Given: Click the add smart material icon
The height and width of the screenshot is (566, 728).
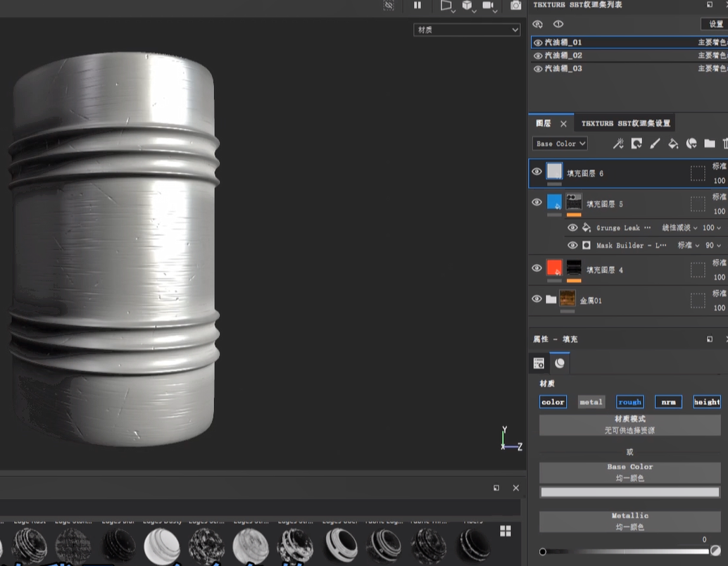Looking at the screenshot, I should (691, 144).
